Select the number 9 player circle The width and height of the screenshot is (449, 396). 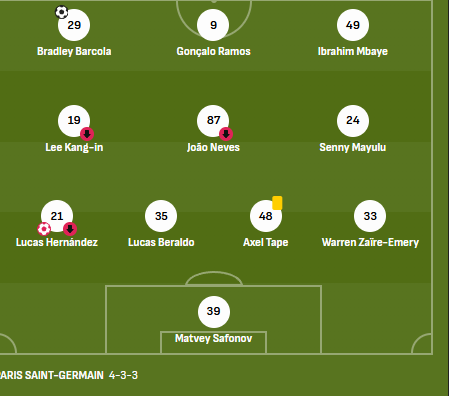pos(213,25)
